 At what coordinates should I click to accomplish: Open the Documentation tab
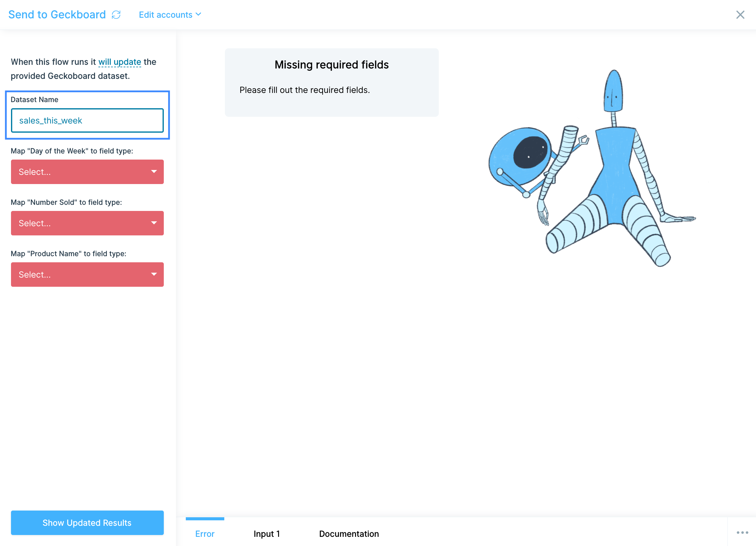point(349,534)
